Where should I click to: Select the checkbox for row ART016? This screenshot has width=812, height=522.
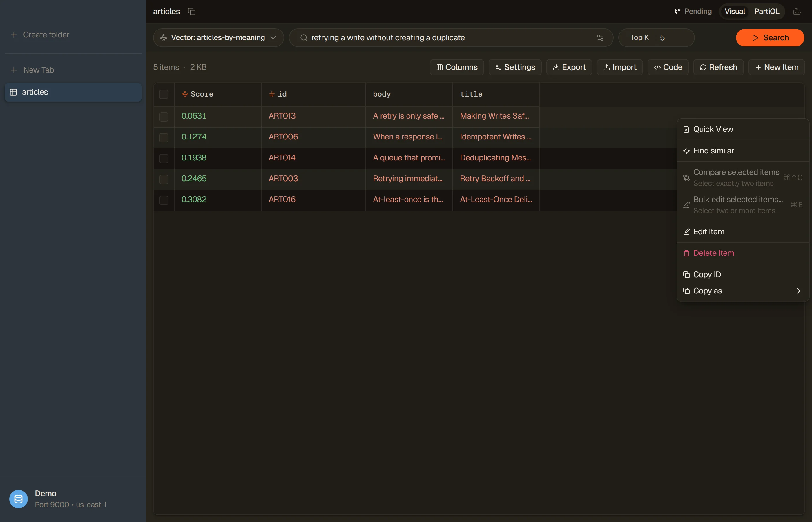pos(164,200)
